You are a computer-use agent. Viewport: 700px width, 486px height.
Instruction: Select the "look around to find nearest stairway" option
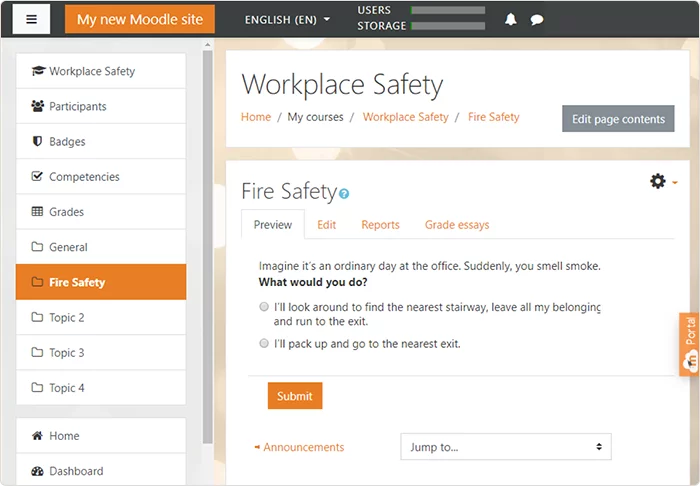coord(265,308)
